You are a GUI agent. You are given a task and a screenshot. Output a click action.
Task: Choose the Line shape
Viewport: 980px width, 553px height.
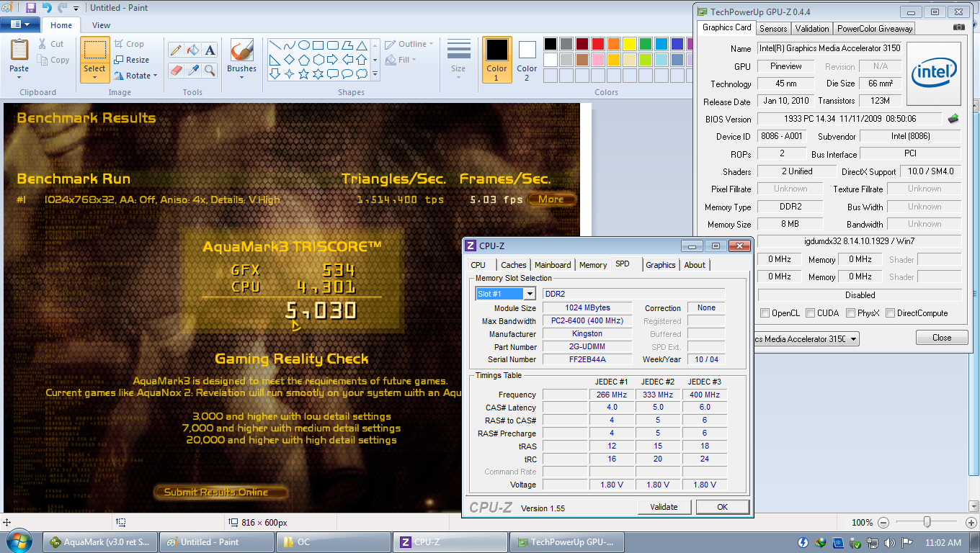point(275,45)
